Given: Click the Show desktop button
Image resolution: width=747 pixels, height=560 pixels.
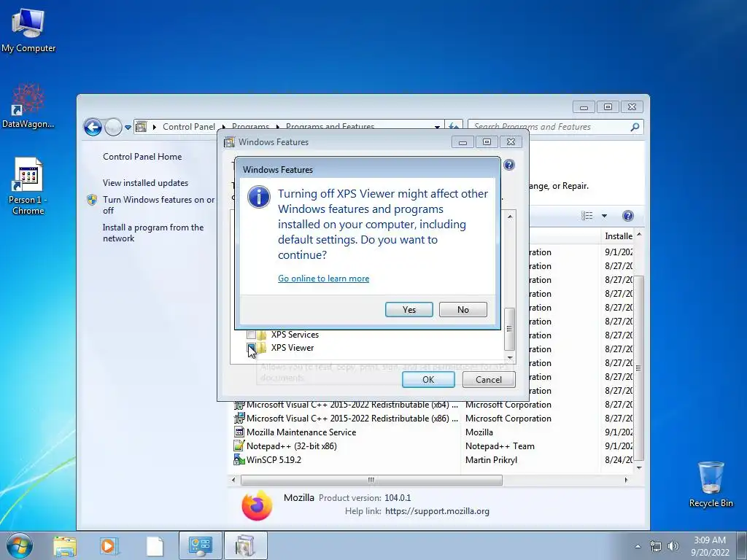Looking at the screenshot, I should 742,546.
